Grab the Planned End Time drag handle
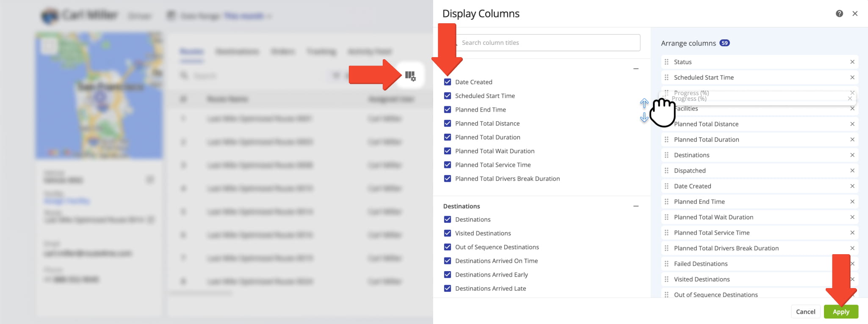 (x=666, y=202)
